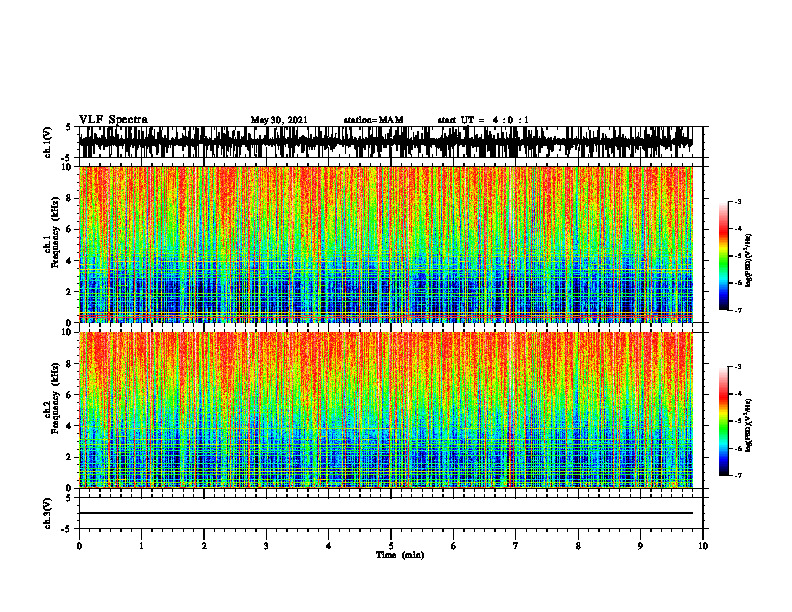This screenshot has height=612, width=792.
Task: Click the flat ch.3 voltage trace line
Action: (x=385, y=513)
